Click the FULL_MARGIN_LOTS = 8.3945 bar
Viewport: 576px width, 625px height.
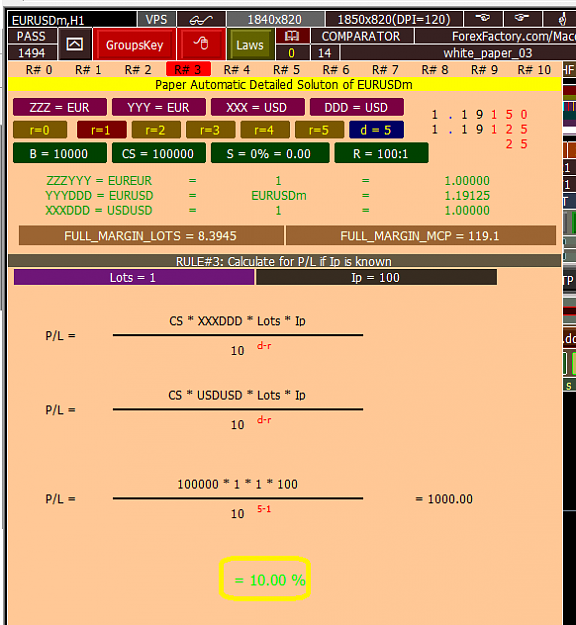(x=151, y=236)
